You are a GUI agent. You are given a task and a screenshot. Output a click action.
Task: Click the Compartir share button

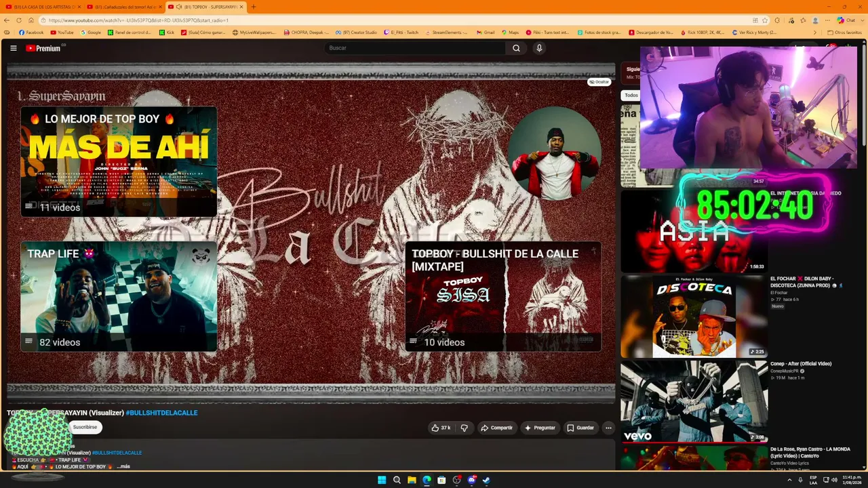[x=497, y=428]
